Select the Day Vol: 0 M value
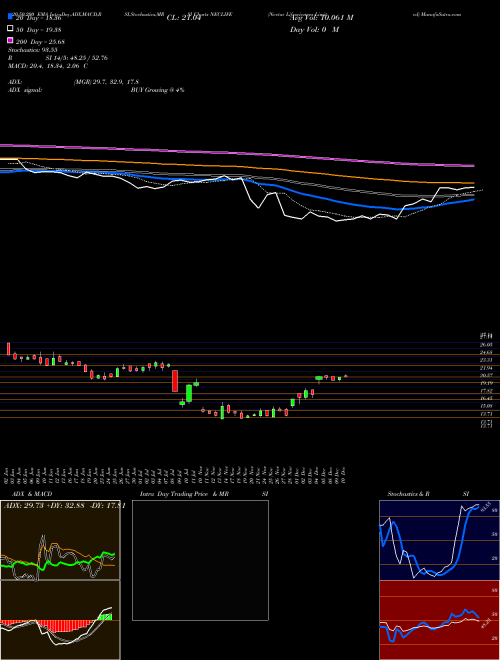500x660 pixels. pyautogui.click(x=314, y=29)
